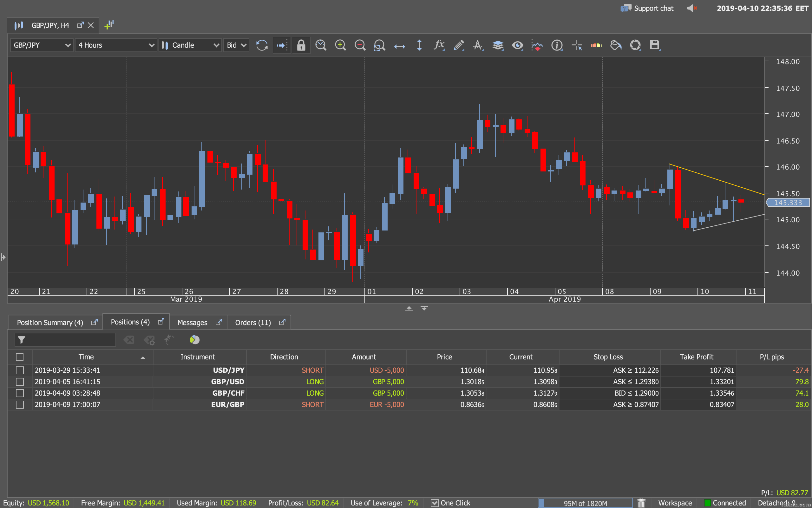Open the 4 Hours period dropdown

[x=116, y=45]
